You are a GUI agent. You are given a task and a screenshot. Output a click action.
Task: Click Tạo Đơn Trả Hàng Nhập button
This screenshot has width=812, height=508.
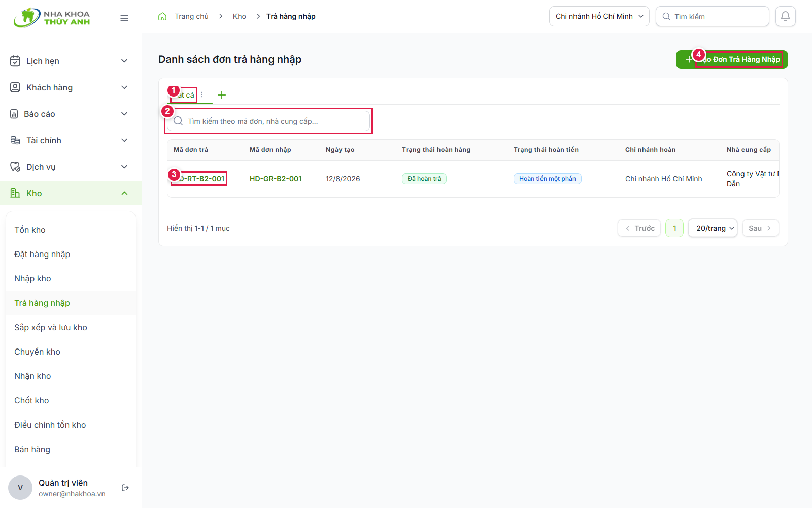(x=732, y=59)
